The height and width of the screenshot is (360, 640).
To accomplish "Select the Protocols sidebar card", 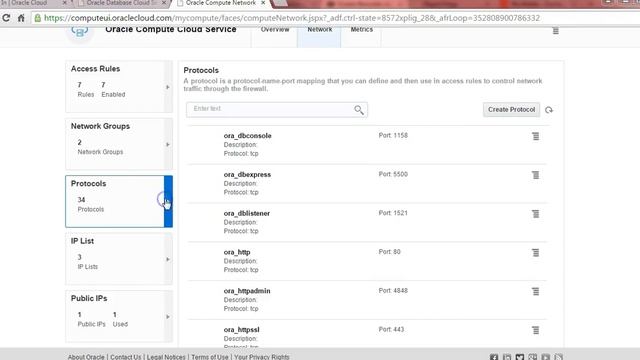I will [119, 202].
